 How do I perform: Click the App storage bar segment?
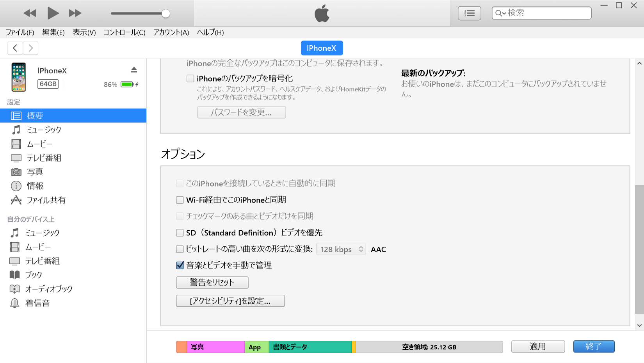[x=257, y=347]
